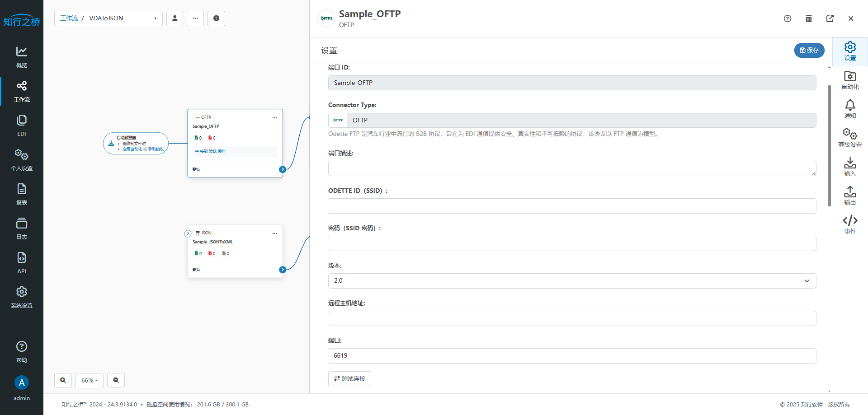The image size is (868, 415).
Task: Open the 自动化 automation settings tab
Action: (850, 80)
